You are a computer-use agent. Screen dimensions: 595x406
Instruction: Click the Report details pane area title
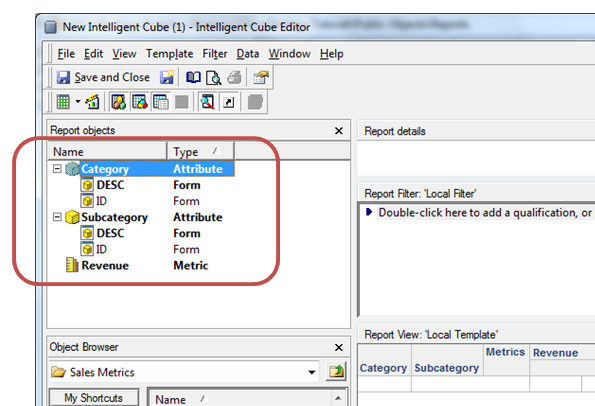click(395, 131)
